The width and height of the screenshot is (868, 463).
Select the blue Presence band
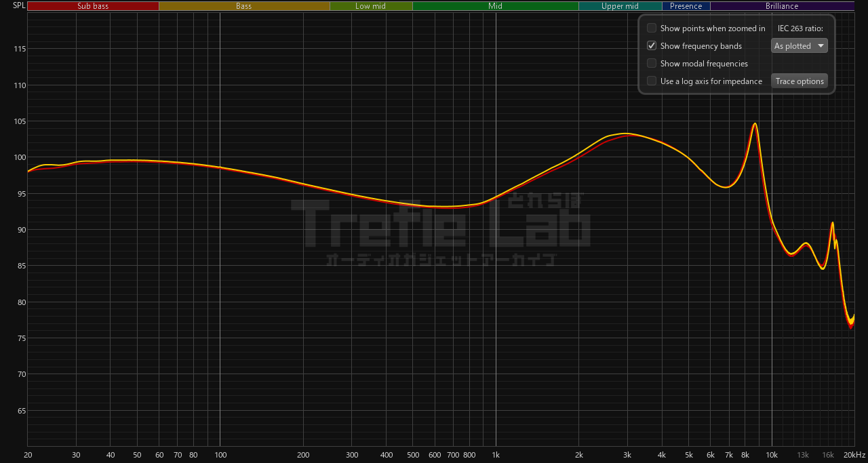[x=686, y=6]
